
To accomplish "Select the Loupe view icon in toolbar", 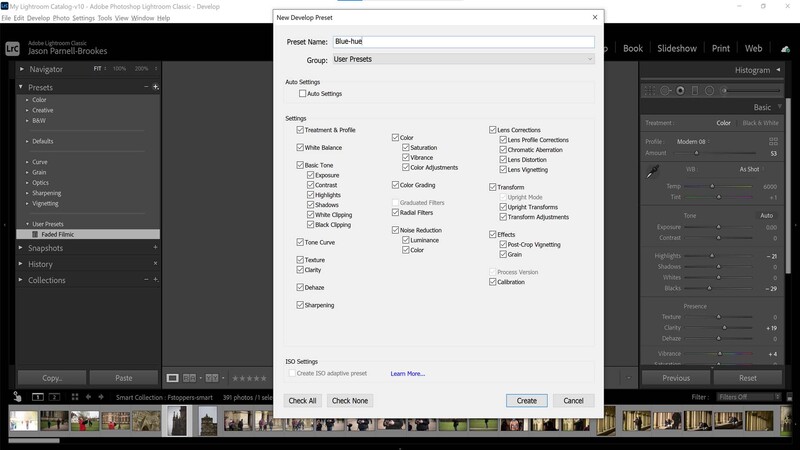I will [x=172, y=378].
